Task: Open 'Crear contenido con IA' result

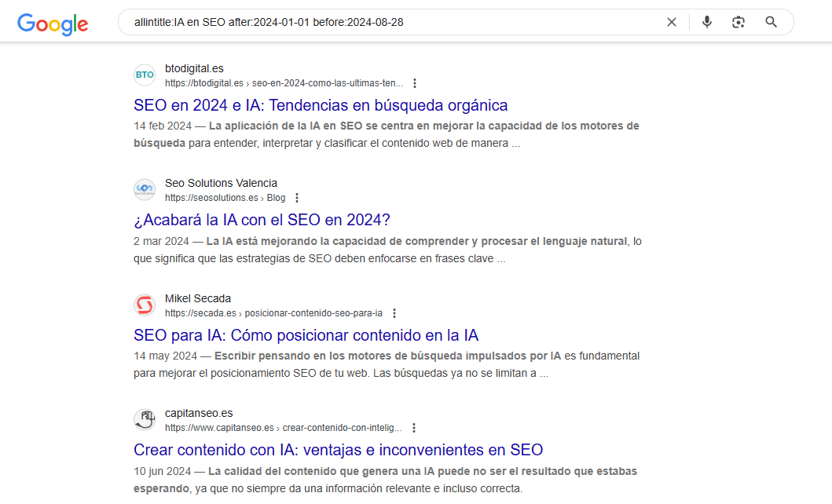Action: coord(338,450)
